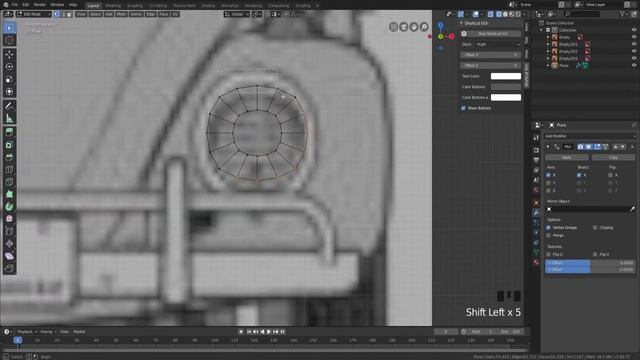
Task: Enable the Merge checkbox
Action: click(x=549, y=236)
